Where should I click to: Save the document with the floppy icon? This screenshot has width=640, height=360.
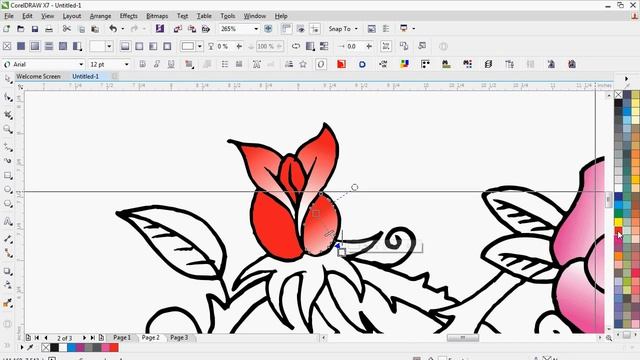pyautogui.click(x=35, y=29)
